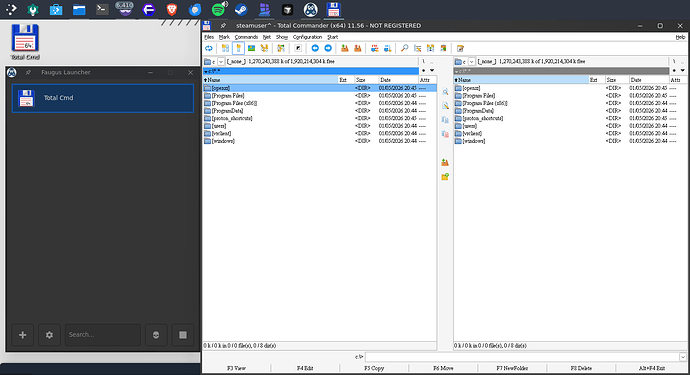The height and width of the screenshot is (375, 690).
Task: Click the Multi-rename tool toolbar icon
Action: [x=417, y=48]
